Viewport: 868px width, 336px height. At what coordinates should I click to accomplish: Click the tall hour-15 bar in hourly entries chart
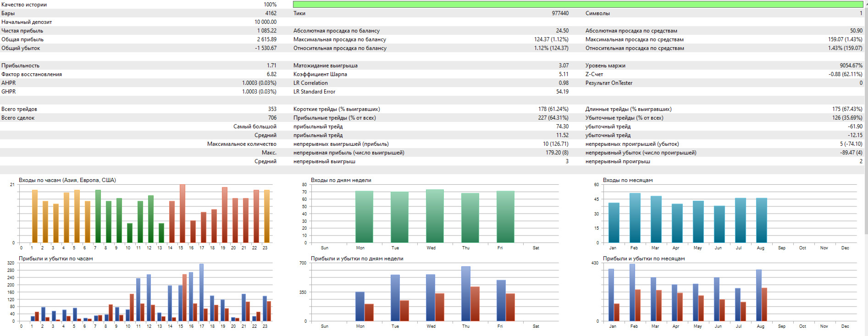182,214
